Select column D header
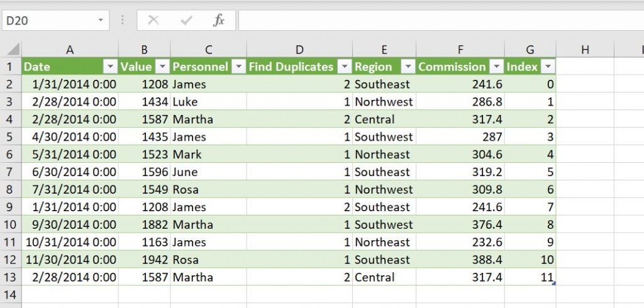 click(299, 50)
